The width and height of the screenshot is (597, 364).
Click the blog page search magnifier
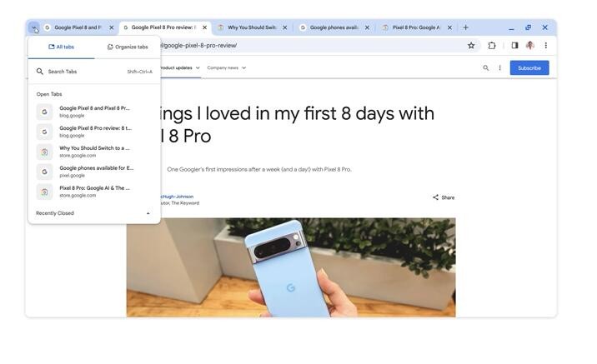[x=485, y=68]
